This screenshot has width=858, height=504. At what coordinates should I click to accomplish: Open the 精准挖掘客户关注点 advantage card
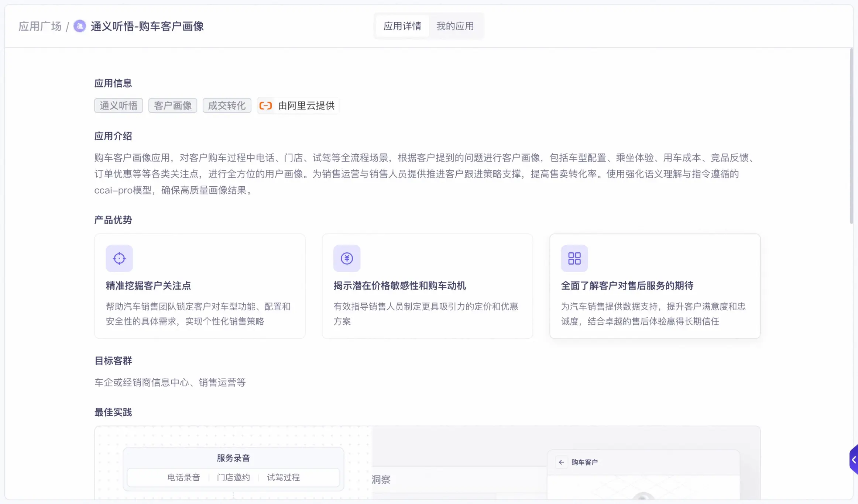(x=200, y=286)
